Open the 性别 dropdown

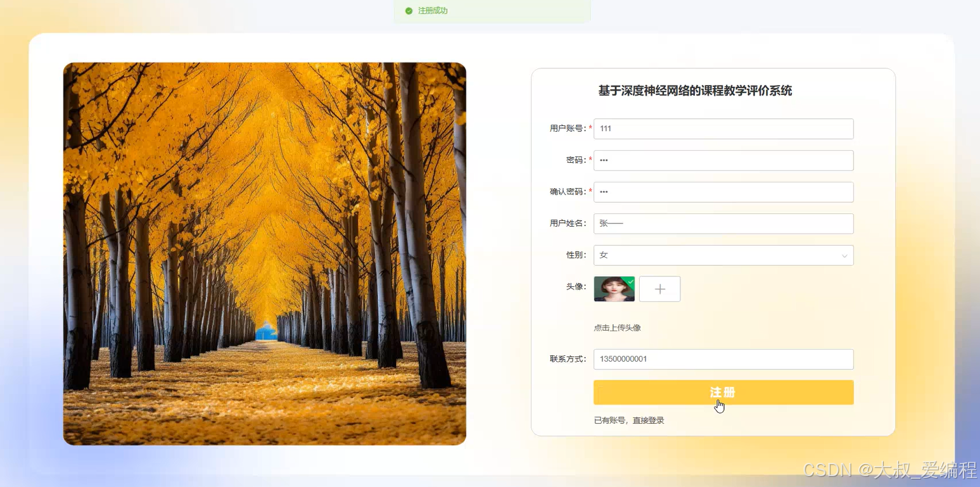pos(723,255)
